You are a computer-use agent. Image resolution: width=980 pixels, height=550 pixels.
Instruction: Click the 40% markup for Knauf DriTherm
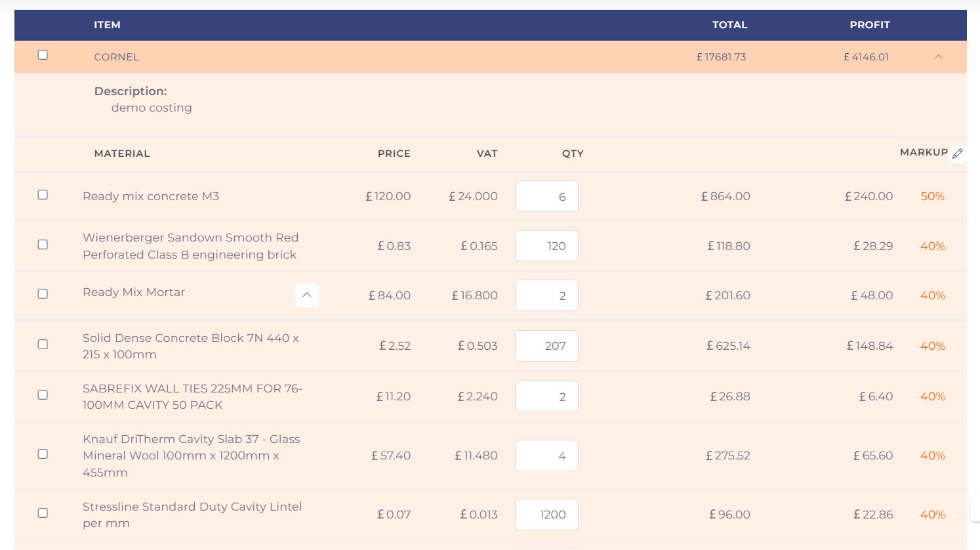tap(932, 455)
